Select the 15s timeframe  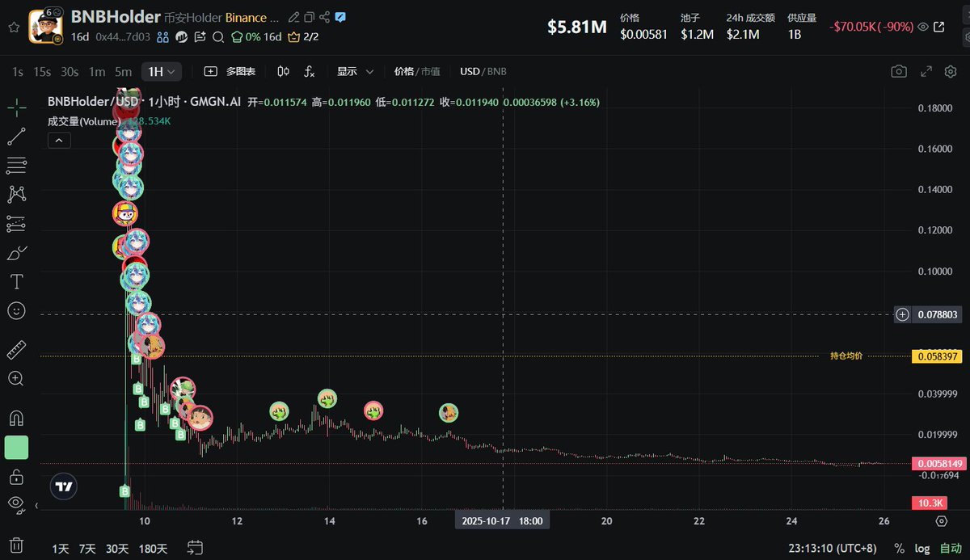point(42,72)
